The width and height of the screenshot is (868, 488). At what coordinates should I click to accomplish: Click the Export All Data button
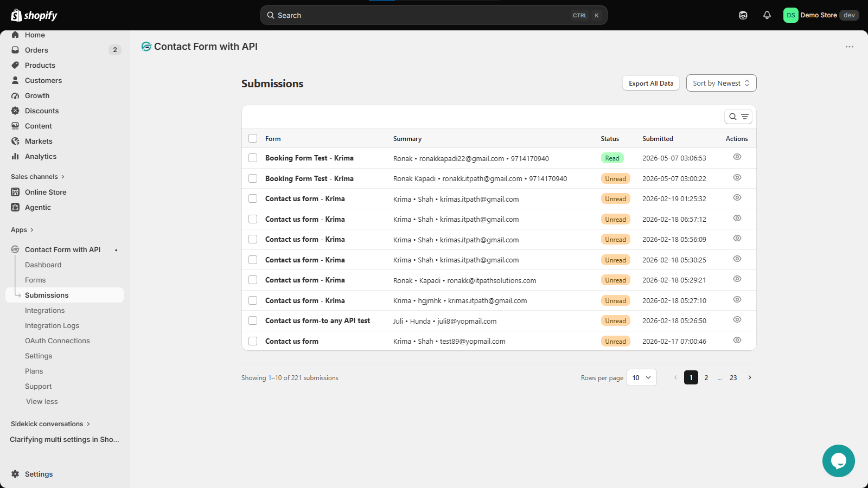click(651, 83)
